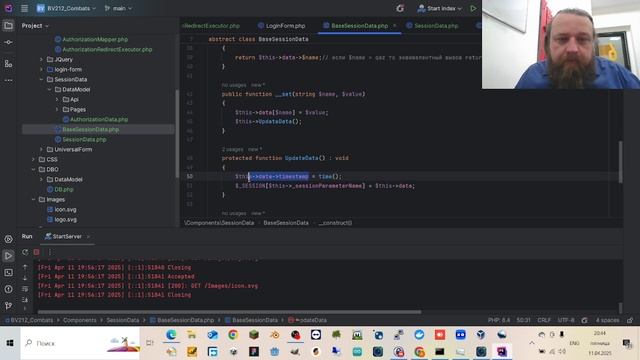640x360 pixels.
Task: Close the BaseSessionData.php tab
Action: pyautogui.click(x=395, y=26)
